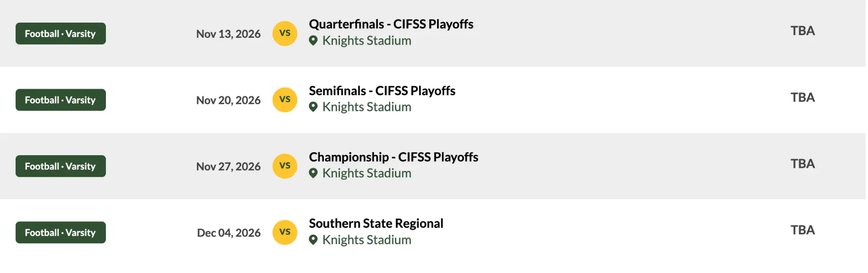Click the VS badge for Semifinals game
This screenshot has height=273, width=868.
285,100
